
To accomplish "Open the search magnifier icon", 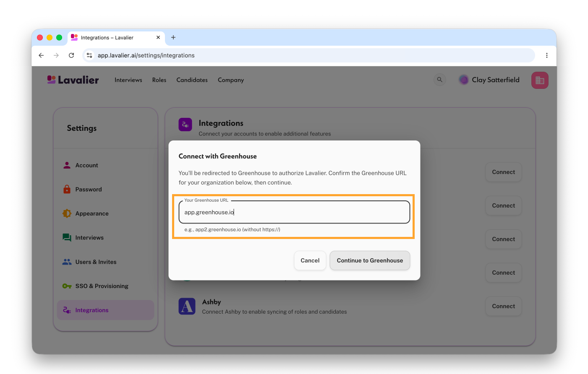I will (x=439, y=79).
